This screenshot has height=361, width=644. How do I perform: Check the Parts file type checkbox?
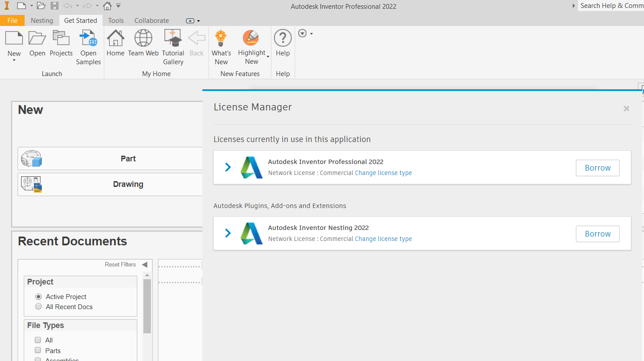[38, 350]
